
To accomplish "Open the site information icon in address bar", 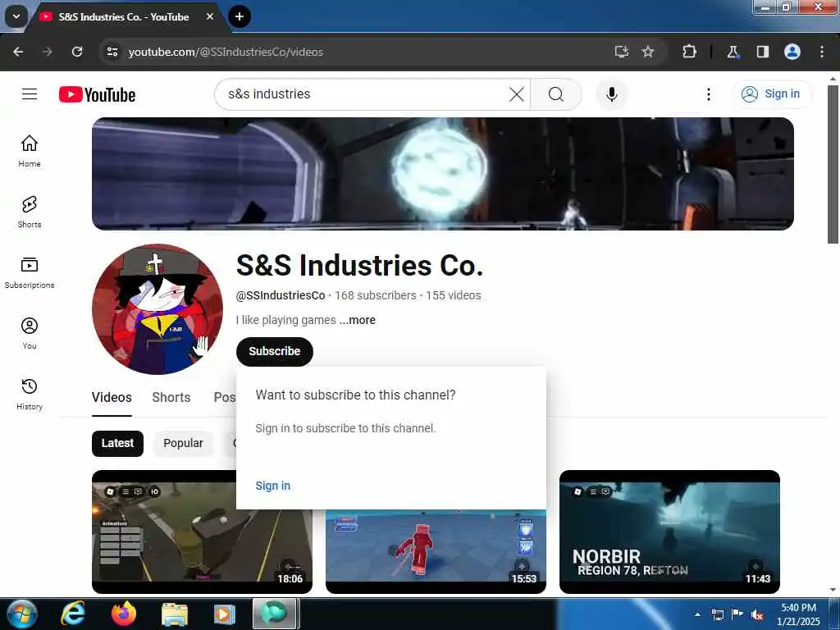I will click(x=112, y=52).
